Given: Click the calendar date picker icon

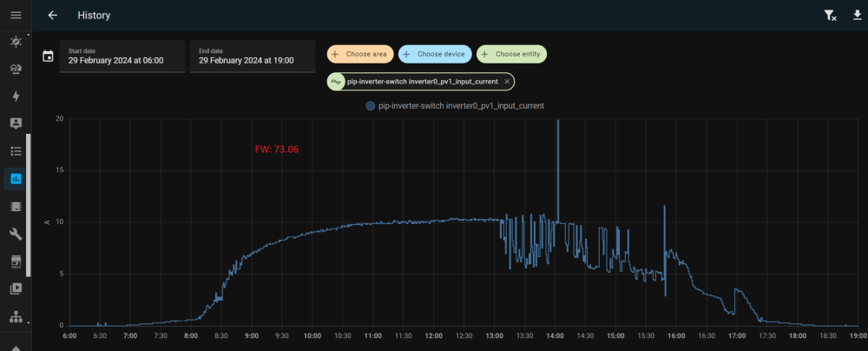Looking at the screenshot, I should (x=48, y=56).
